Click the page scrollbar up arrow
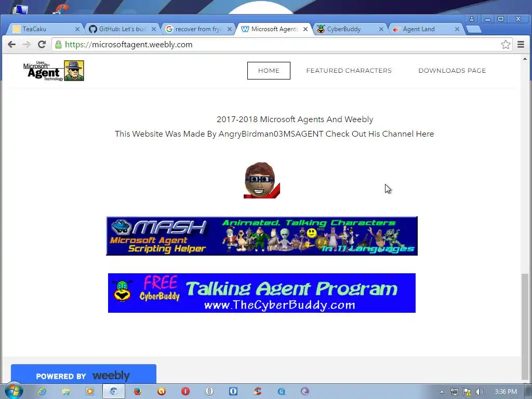The height and width of the screenshot is (399, 532). 525,59
